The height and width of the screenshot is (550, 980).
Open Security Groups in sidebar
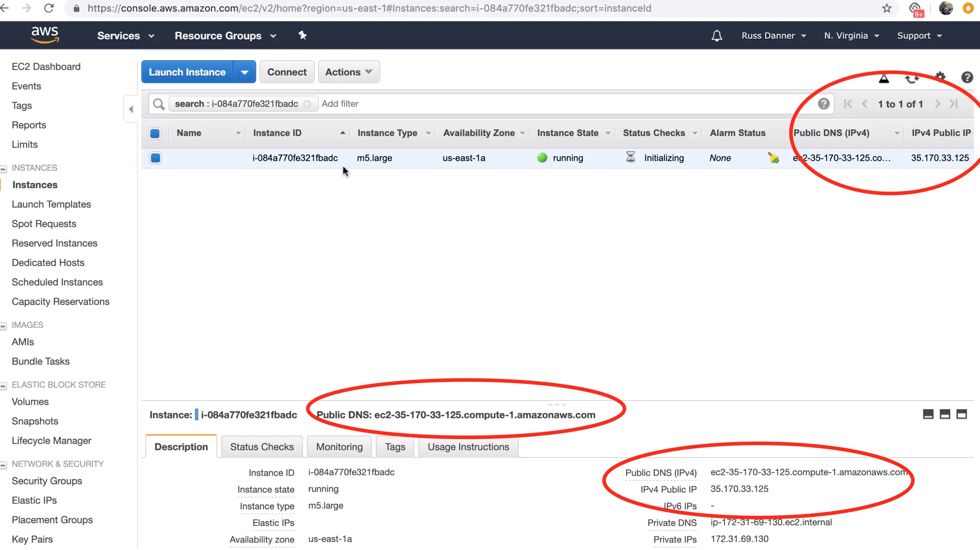click(x=47, y=481)
